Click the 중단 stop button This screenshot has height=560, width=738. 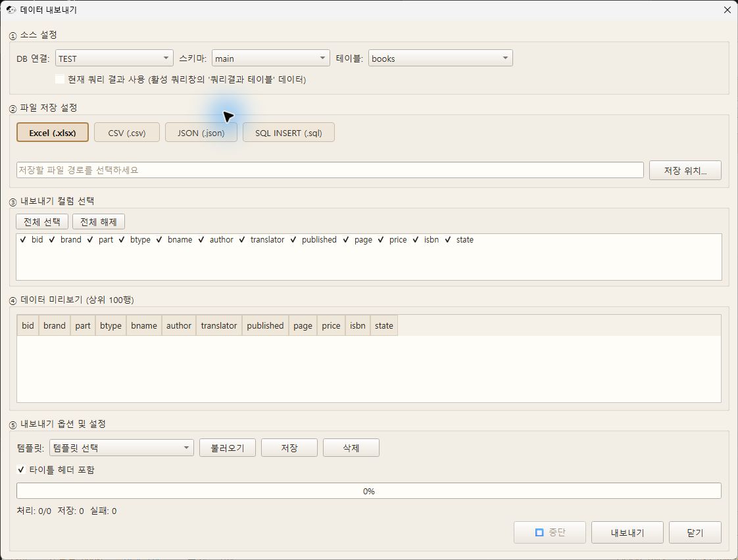click(x=550, y=532)
